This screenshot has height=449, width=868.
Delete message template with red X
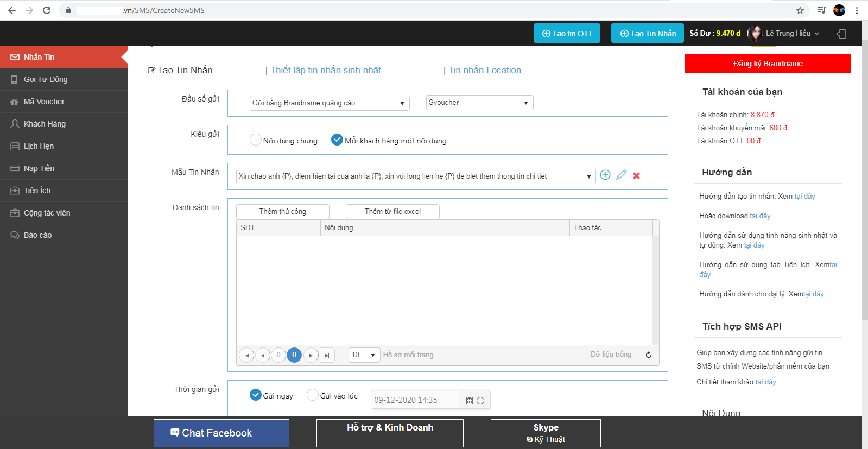636,175
